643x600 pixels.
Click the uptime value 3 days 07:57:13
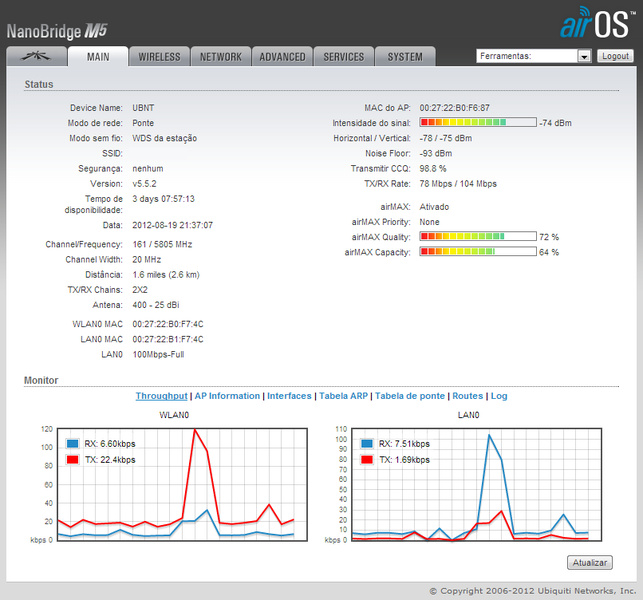click(163, 199)
